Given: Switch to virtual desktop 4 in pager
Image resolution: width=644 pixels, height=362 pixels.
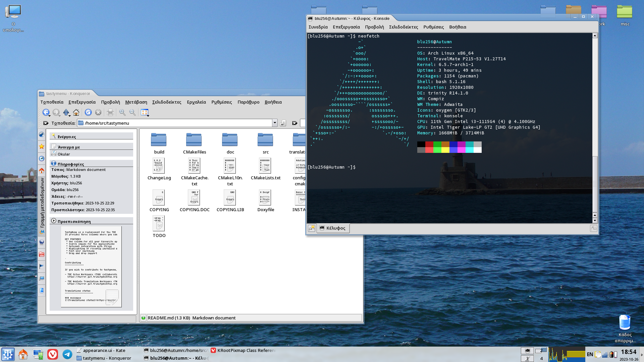Looking at the screenshot, I should pos(541,358).
